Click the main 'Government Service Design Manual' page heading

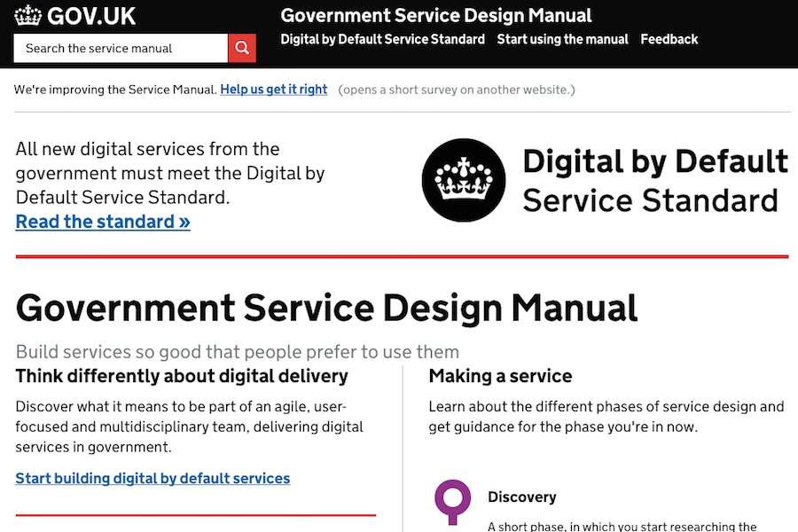tap(326, 308)
